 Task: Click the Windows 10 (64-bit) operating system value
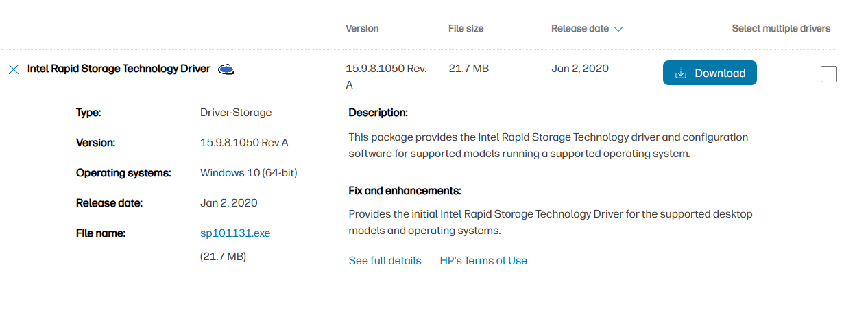(248, 173)
